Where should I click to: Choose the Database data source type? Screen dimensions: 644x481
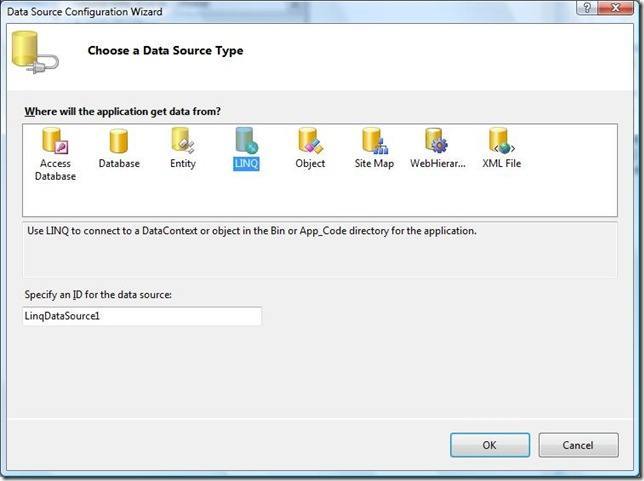point(118,143)
